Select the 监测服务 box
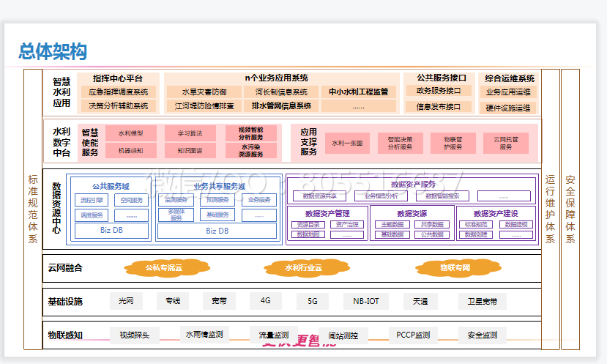The width and height of the screenshot is (607, 364). [x=176, y=200]
